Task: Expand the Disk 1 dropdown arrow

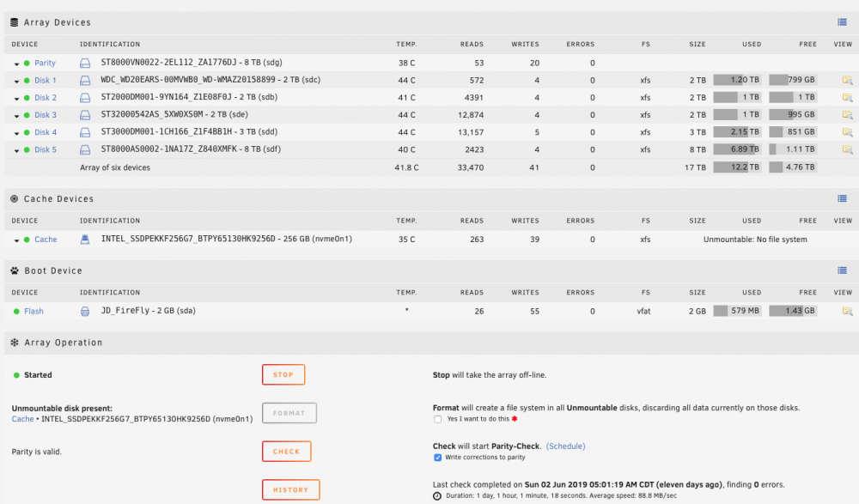Action: pyautogui.click(x=16, y=82)
